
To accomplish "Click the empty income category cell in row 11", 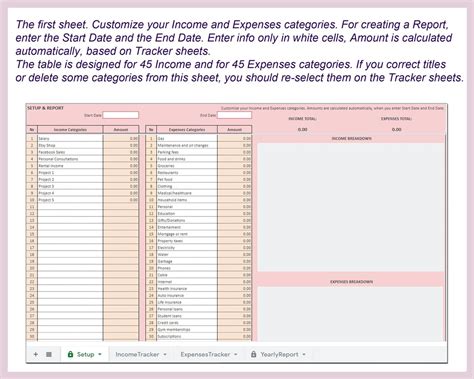I will pyautogui.click(x=70, y=207).
